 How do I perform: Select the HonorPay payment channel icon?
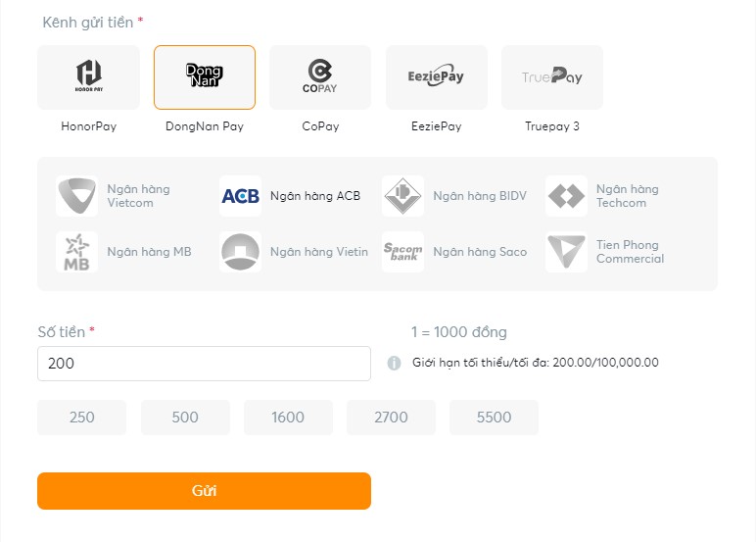[x=89, y=77]
